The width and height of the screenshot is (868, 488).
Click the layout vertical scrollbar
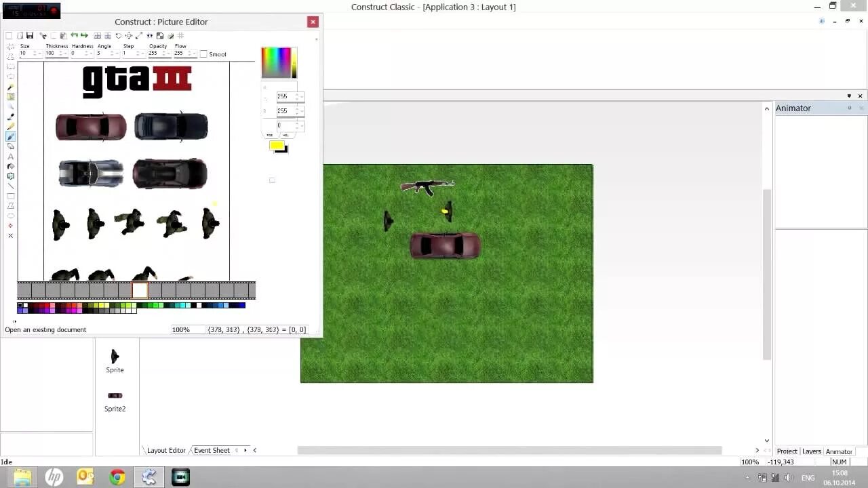click(767, 274)
